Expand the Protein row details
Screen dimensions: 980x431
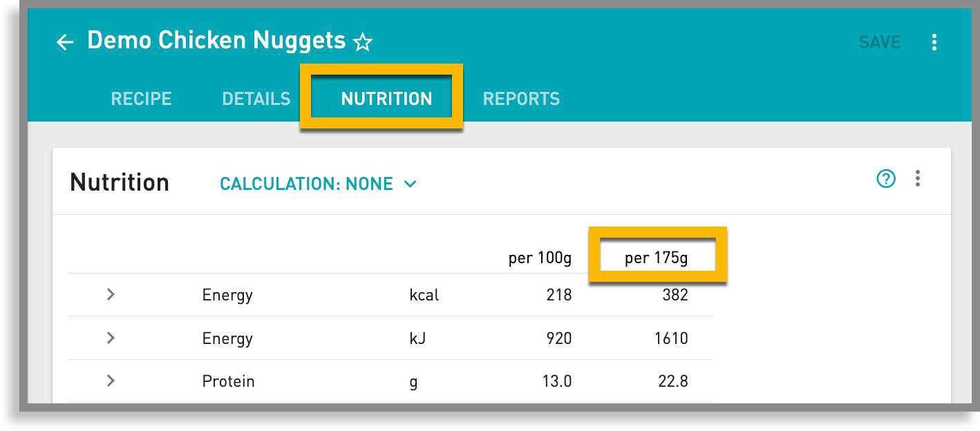[x=111, y=381]
